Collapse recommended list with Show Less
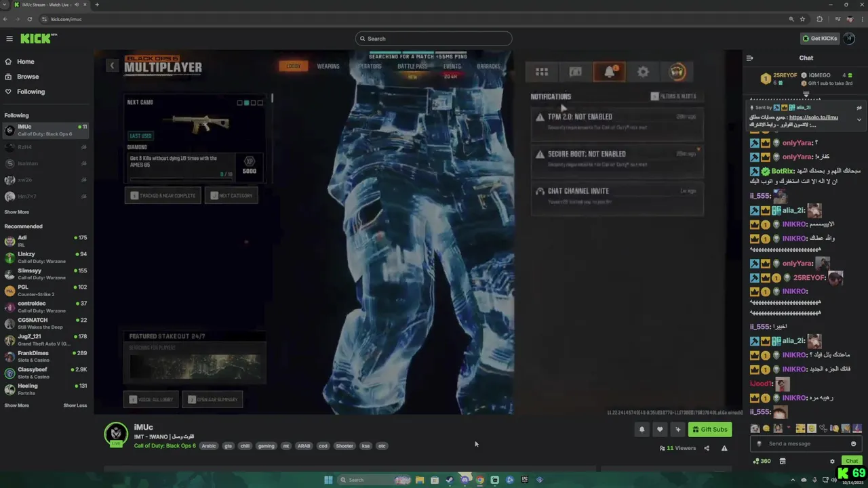868x488 pixels. tap(75, 405)
